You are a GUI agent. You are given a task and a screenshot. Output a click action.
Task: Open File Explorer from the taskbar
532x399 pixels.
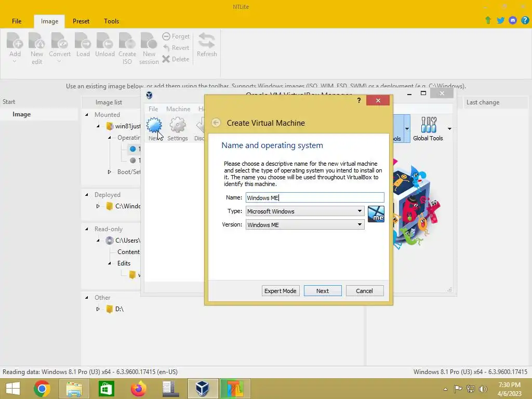[x=74, y=389]
